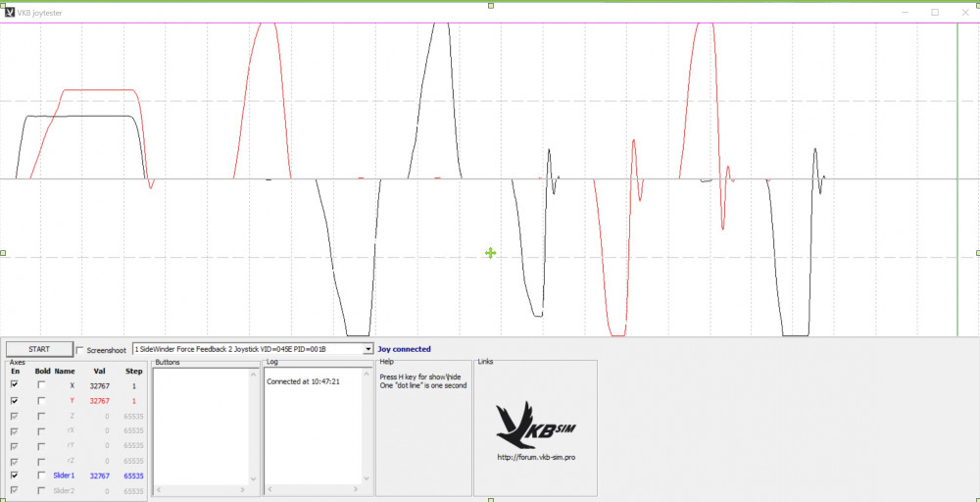This screenshot has width=980, height=502.
Task: Open the forum.vkb-sim.pro link
Action: click(536, 457)
